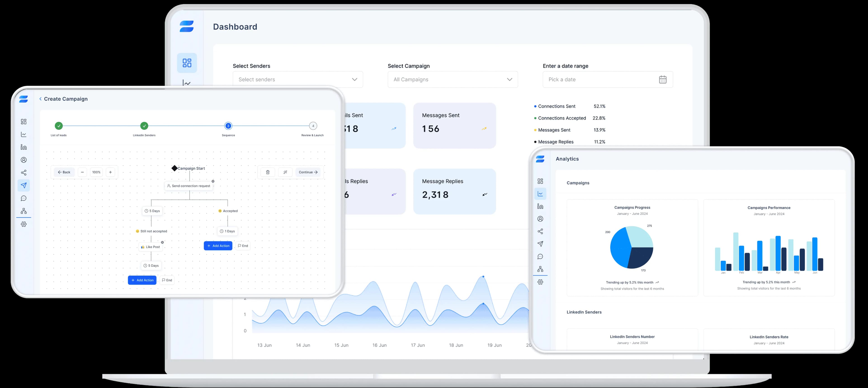The width and height of the screenshot is (868, 388).
Task: Go back via chevron beside Create Campaign
Action: coord(40,99)
